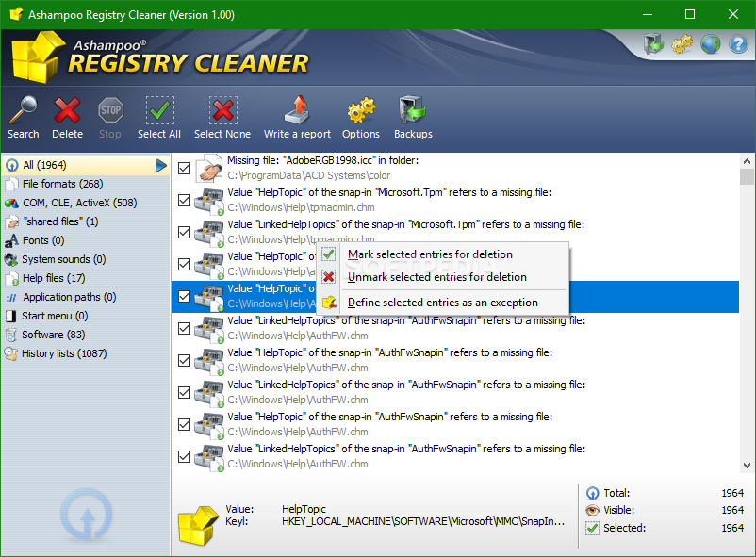Viewport: 756px width, 557px height.
Task: Click the red X Delete tool
Action: (x=67, y=118)
